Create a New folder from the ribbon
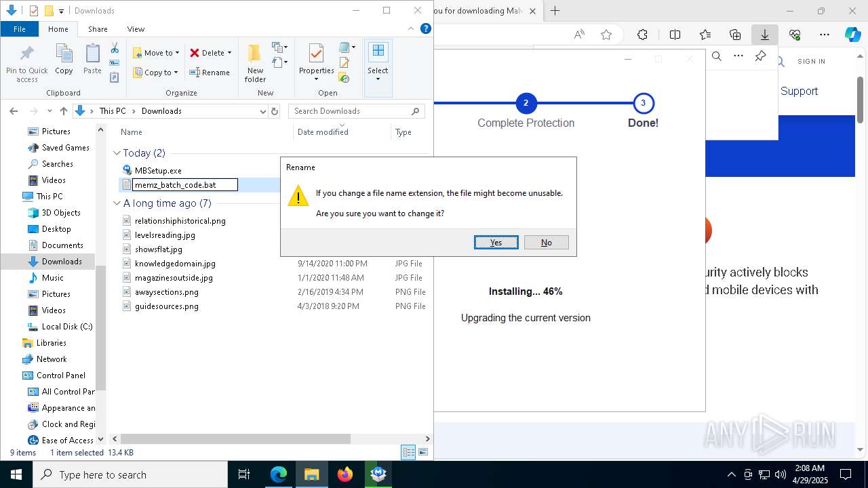This screenshot has width=868, height=488. tap(255, 64)
